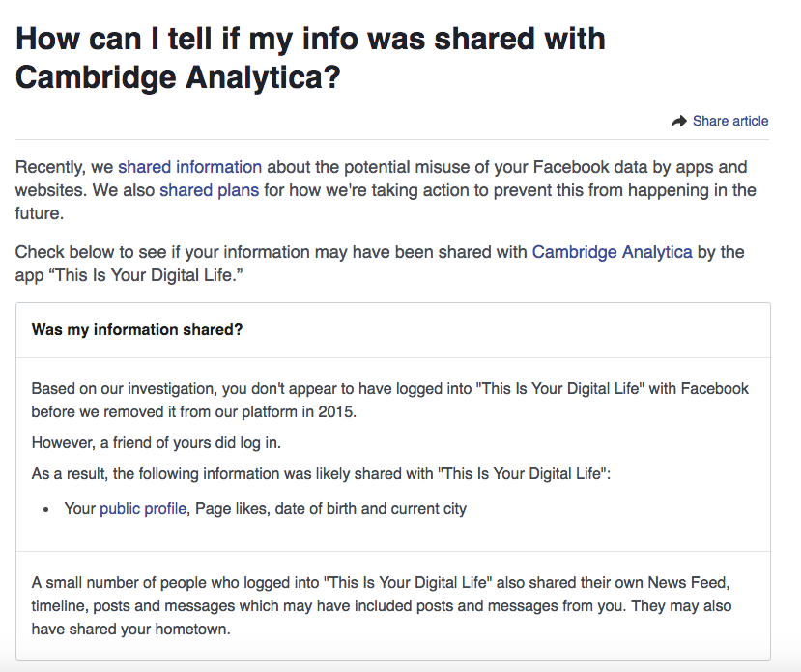
Task: Follow the "shared plans" hyperlink
Action: click(209, 190)
